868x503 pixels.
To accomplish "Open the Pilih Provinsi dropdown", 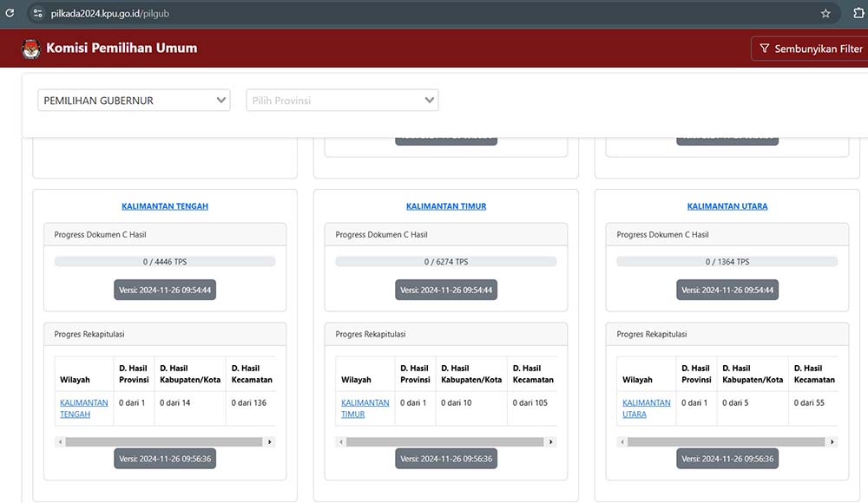I will coord(342,100).
